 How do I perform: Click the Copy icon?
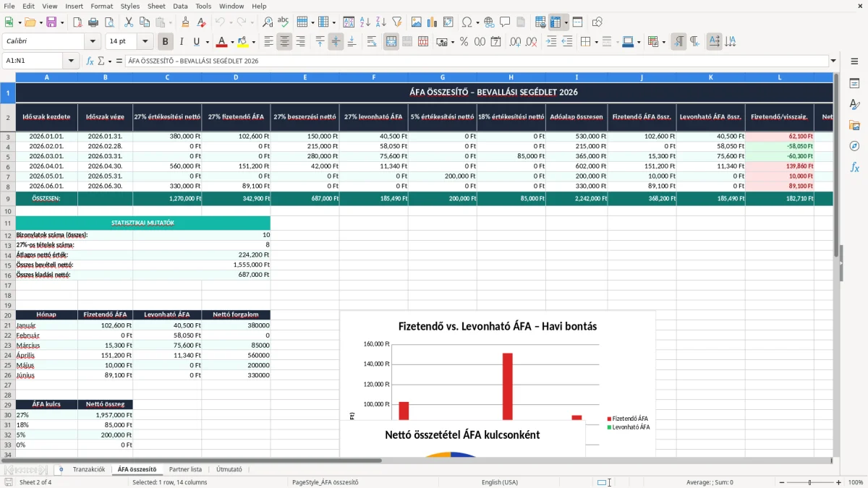(x=145, y=22)
